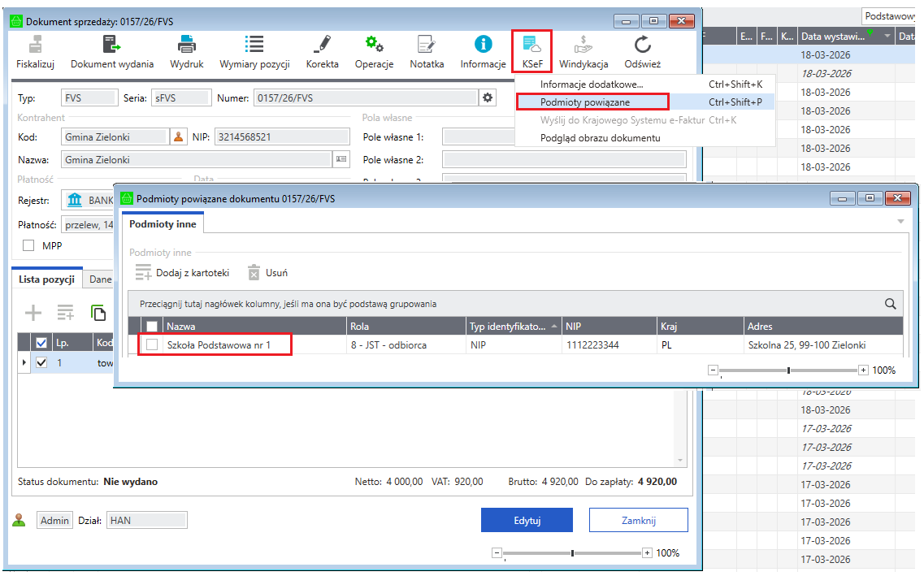This screenshot has width=924, height=576.
Task: Check the Szkoła Podstawowa nr 1 row checkbox
Action: tap(151, 345)
